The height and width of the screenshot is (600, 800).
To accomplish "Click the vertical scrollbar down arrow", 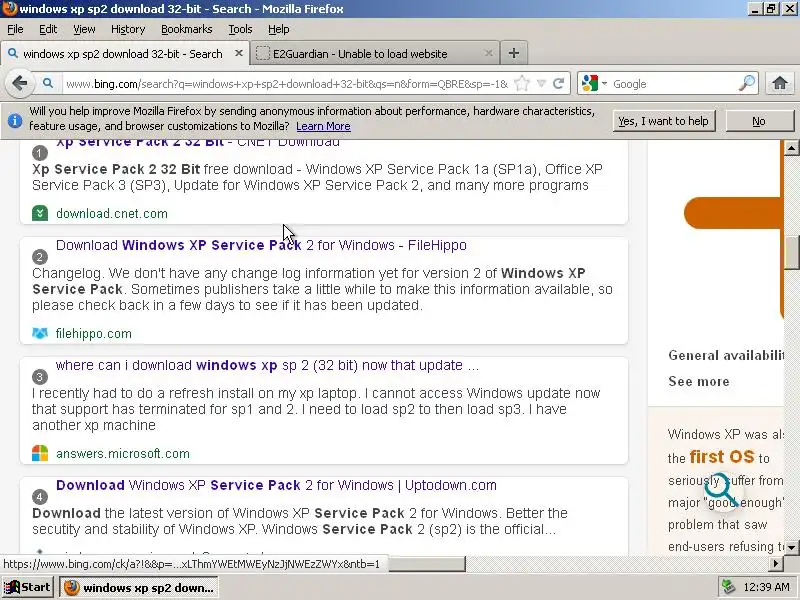I will click(791, 548).
